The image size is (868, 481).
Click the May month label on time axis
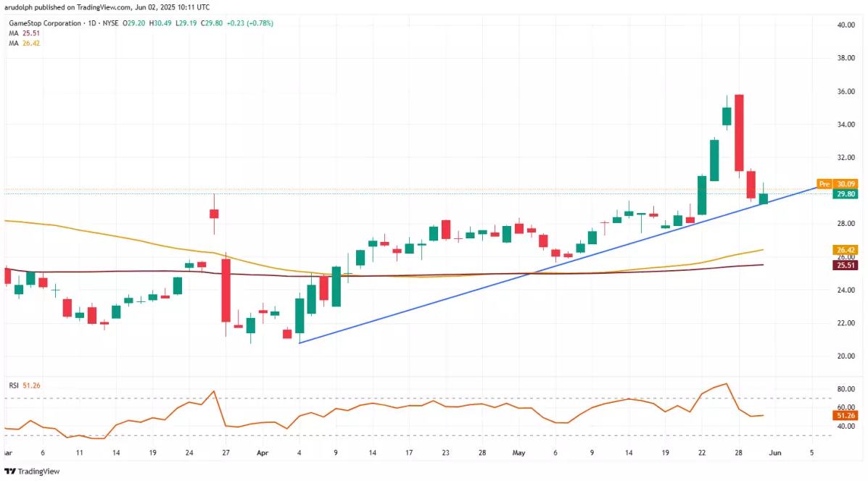tap(518, 453)
